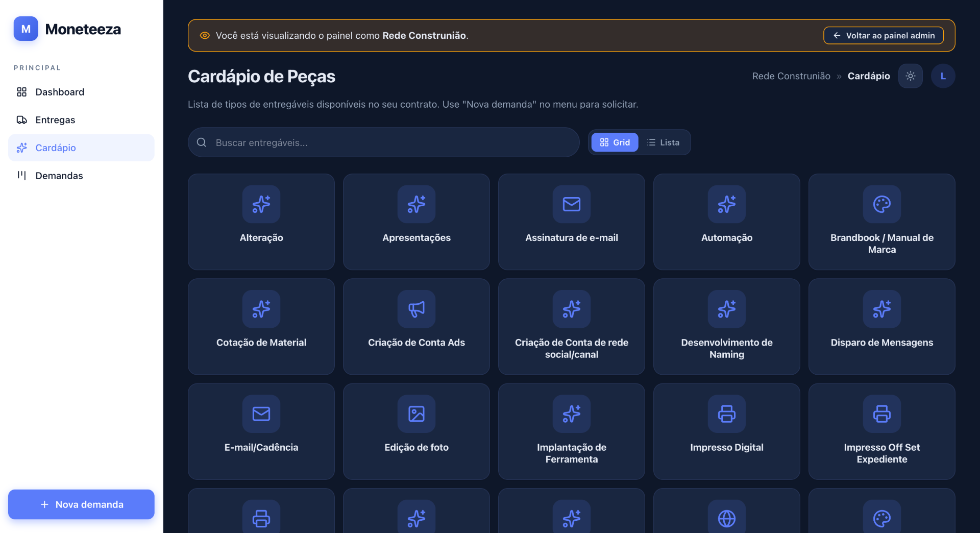
Task: Open the Edição de foto card title
Action: pyautogui.click(x=416, y=447)
